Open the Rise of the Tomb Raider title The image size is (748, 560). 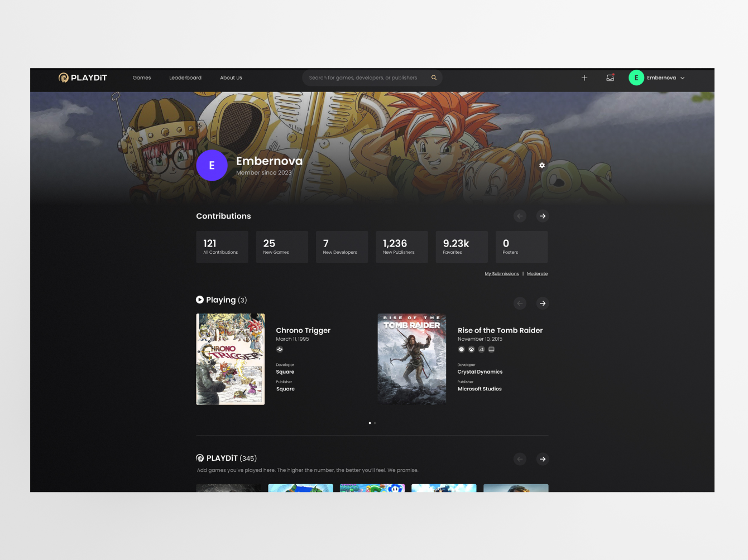click(x=500, y=330)
